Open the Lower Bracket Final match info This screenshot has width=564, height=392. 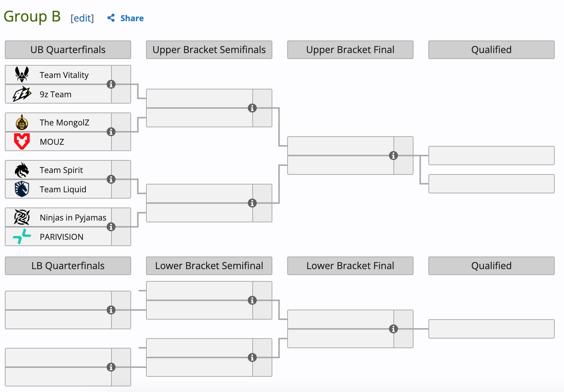[393, 329]
